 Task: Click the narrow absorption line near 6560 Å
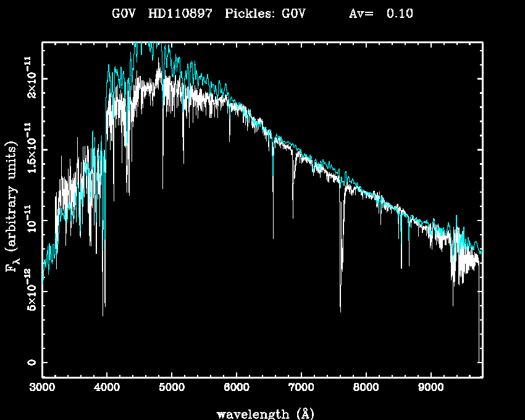[273, 235]
